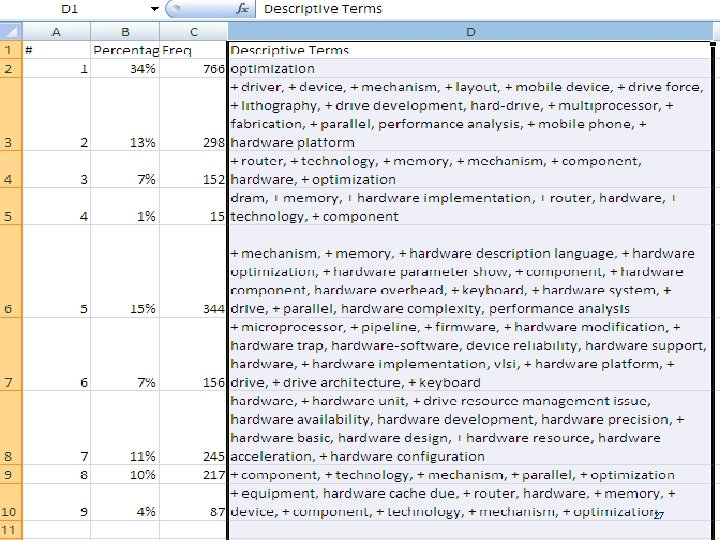The image size is (720, 540).
Task: Click the cell mentioning hardware description language
Action: [x=470, y=271]
